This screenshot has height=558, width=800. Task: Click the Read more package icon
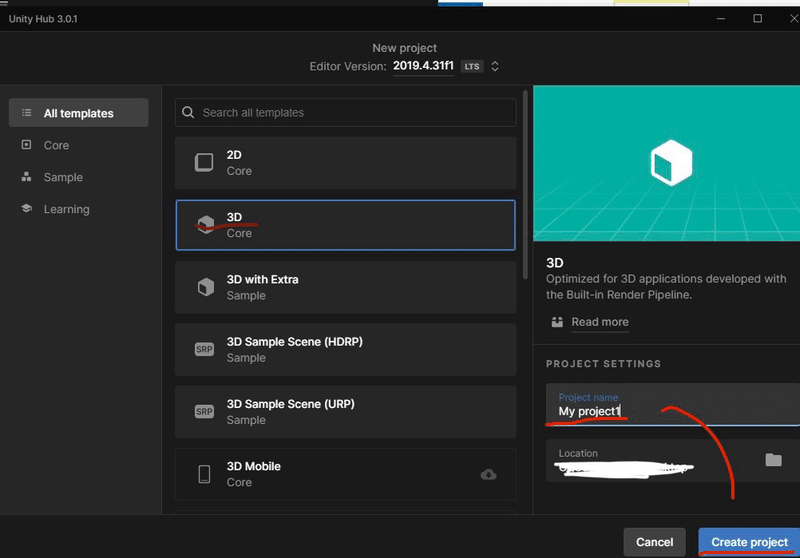(x=557, y=322)
